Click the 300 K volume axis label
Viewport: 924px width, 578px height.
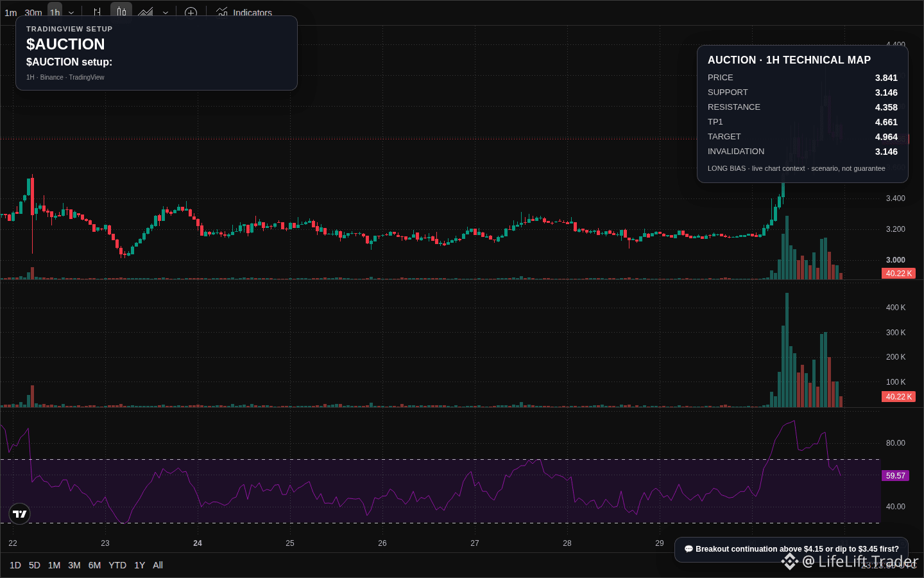tap(896, 333)
